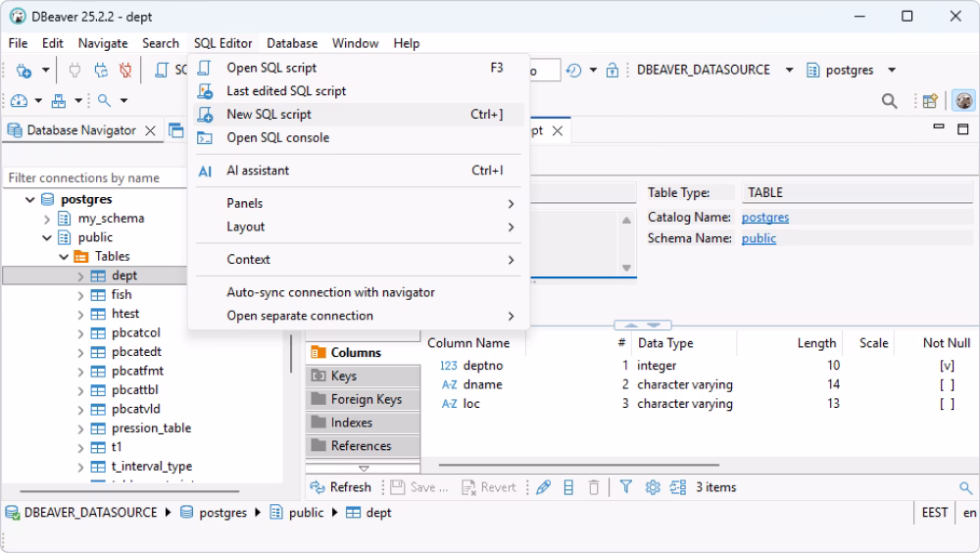Collapse the postgres connection node
Screen dimensions: 980x553
point(30,200)
